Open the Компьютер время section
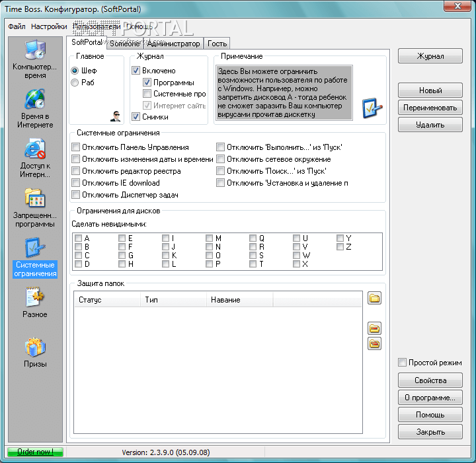The height and width of the screenshot is (463, 476). pyautogui.click(x=35, y=59)
